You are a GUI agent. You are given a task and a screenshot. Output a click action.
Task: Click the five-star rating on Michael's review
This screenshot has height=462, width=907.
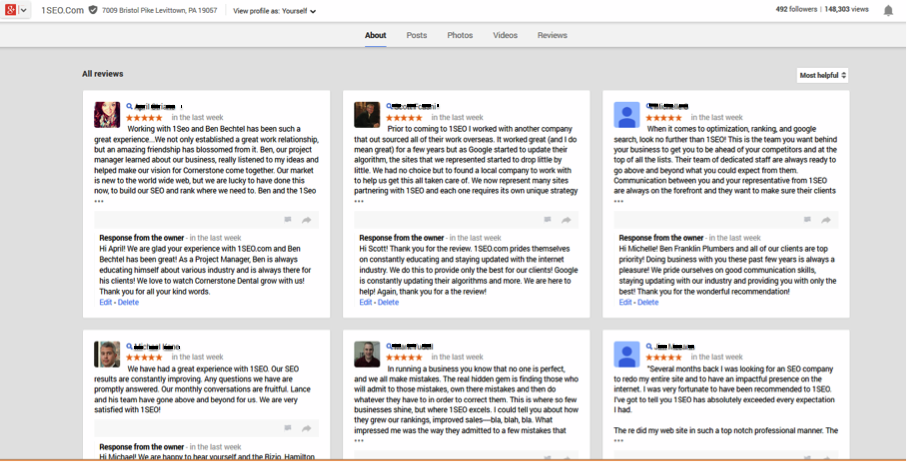[x=144, y=357]
